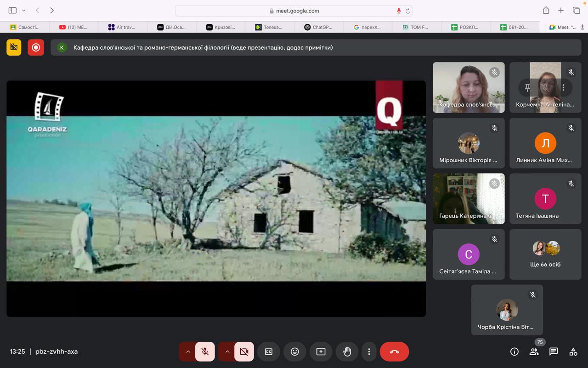This screenshot has height=368, width=588.
Task: Open the sidebar options chevron
Action: point(23,10)
